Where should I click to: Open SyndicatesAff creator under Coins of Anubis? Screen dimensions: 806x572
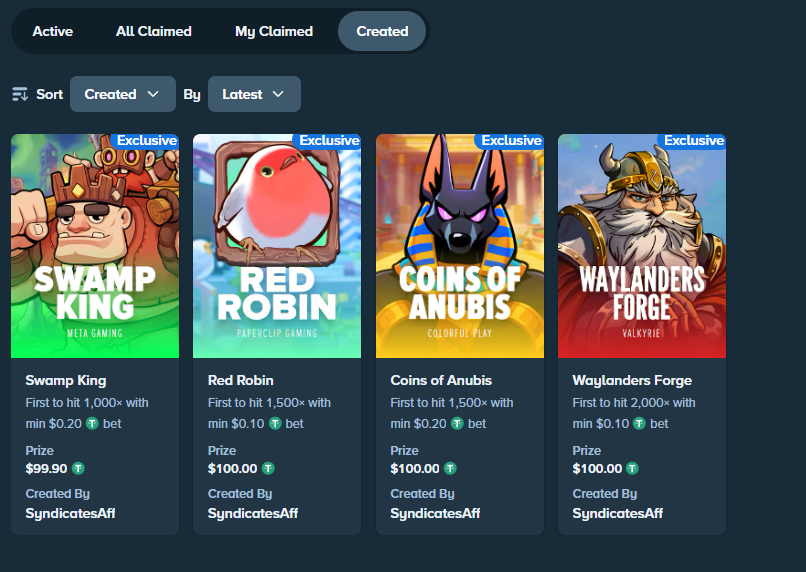tap(435, 513)
